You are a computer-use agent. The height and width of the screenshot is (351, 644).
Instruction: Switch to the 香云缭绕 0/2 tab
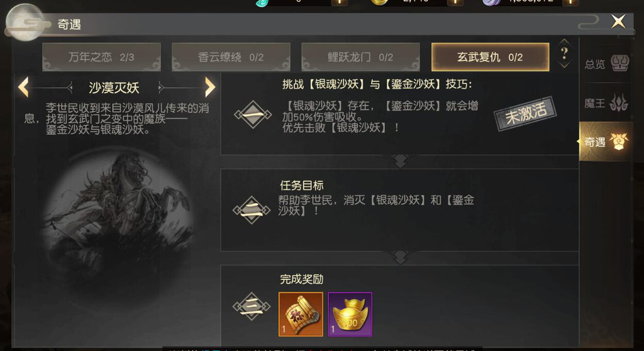[x=231, y=57]
